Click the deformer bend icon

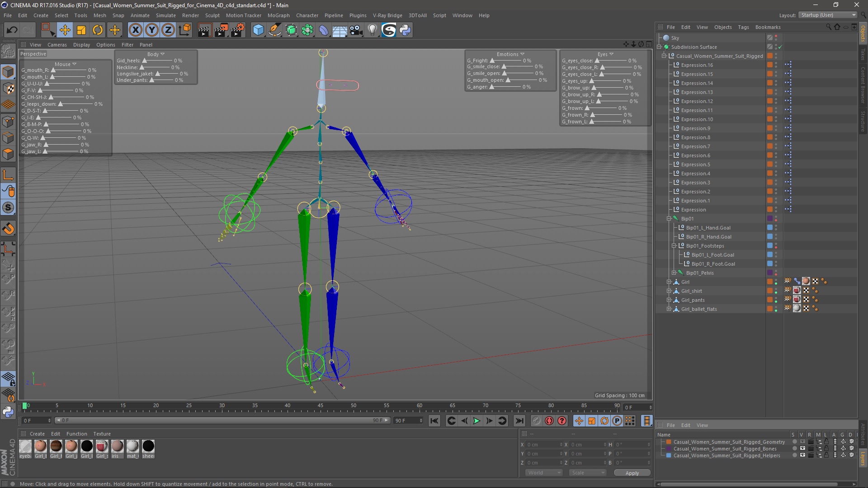(324, 30)
